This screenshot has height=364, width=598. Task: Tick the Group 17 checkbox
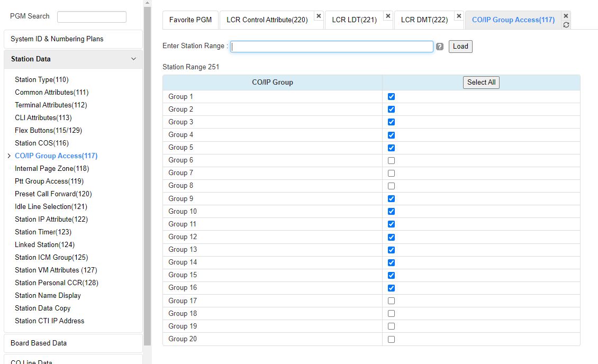coord(391,301)
